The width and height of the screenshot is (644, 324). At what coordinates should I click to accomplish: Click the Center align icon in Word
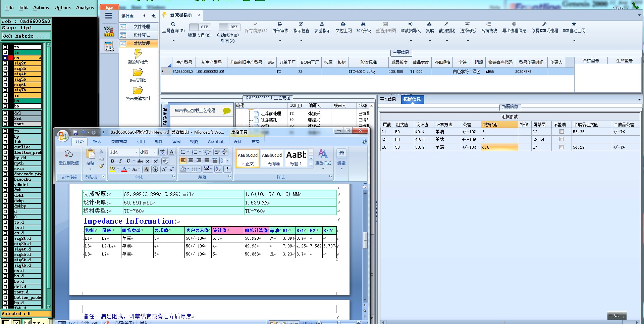coord(191,160)
